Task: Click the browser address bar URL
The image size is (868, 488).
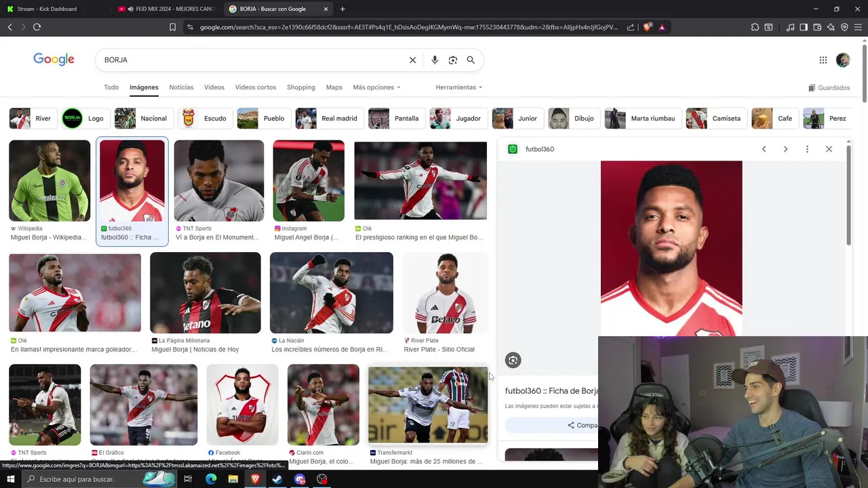Action: (409, 27)
